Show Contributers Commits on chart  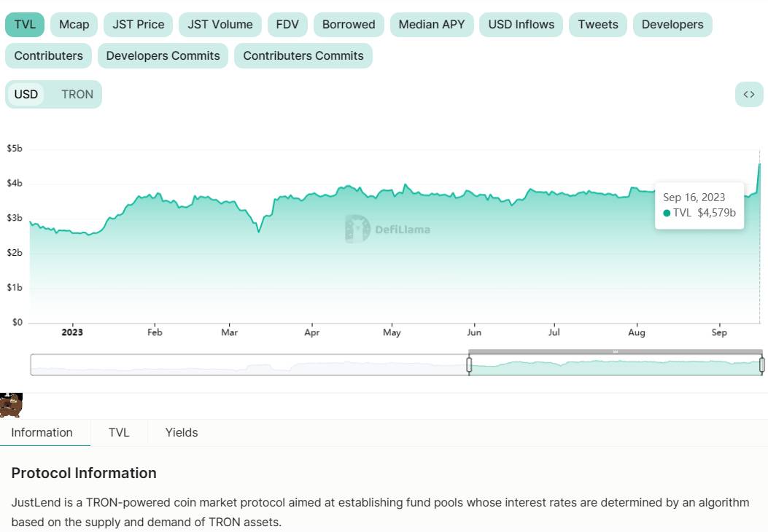(303, 56)
